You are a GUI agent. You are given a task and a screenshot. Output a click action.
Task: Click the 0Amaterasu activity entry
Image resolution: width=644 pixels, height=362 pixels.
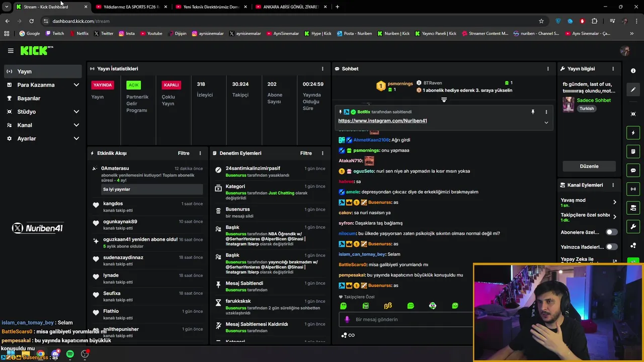click(147, 179)
